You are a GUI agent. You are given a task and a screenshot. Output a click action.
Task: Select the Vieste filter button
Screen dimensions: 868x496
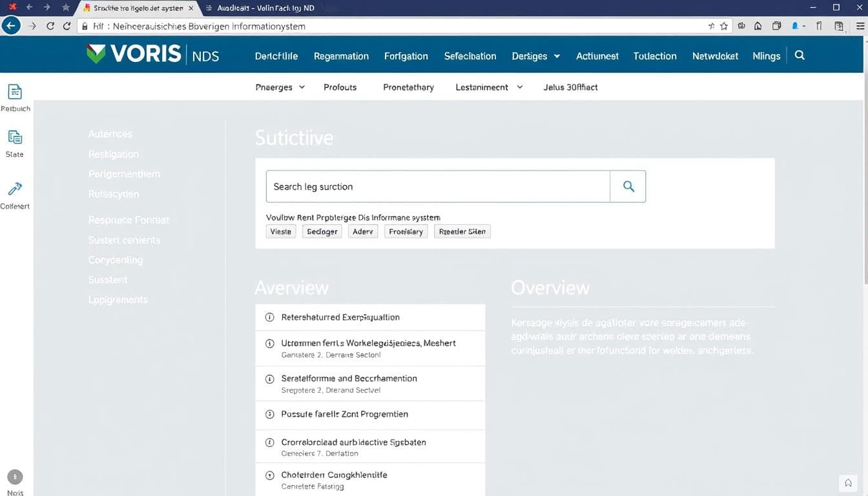point(281,232)
